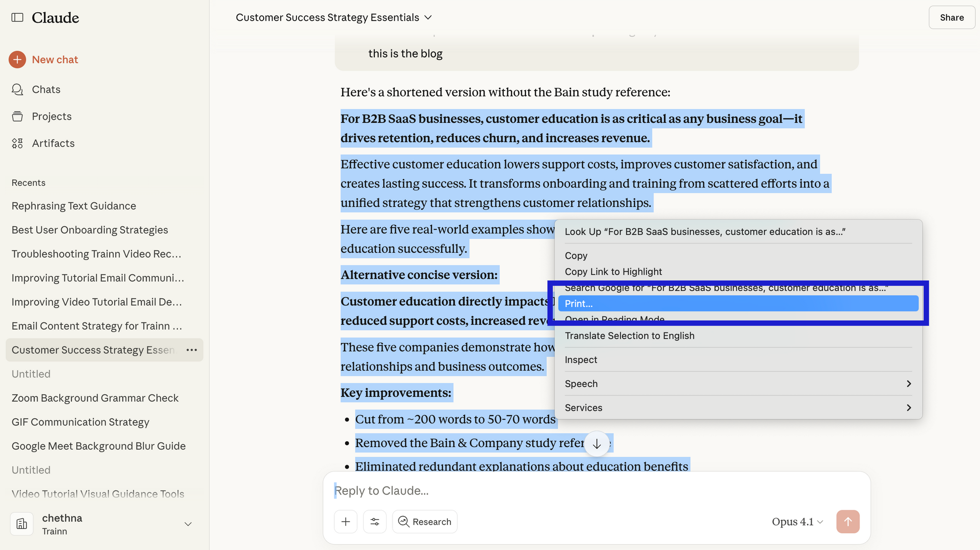Open options for Customer Success Strategy chat
This screenshot has width=980, height=550.
[192, 350]
